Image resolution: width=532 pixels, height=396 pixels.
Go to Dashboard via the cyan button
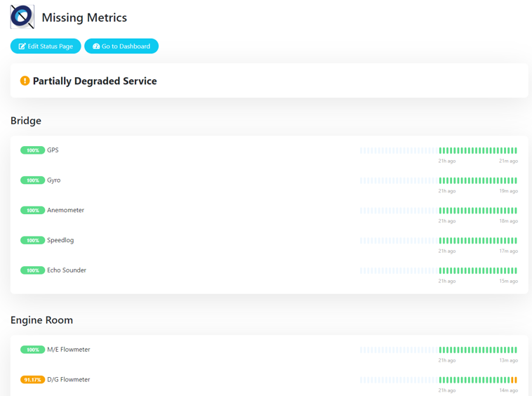tap(121, 46)
